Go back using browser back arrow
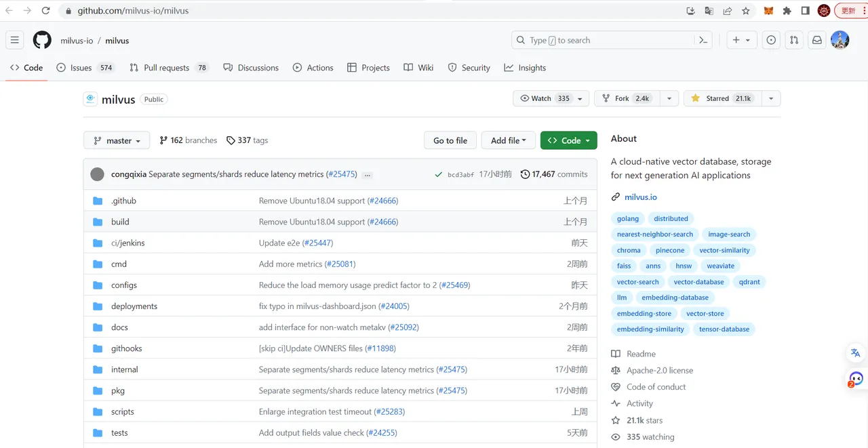 [x=9, y=11]
